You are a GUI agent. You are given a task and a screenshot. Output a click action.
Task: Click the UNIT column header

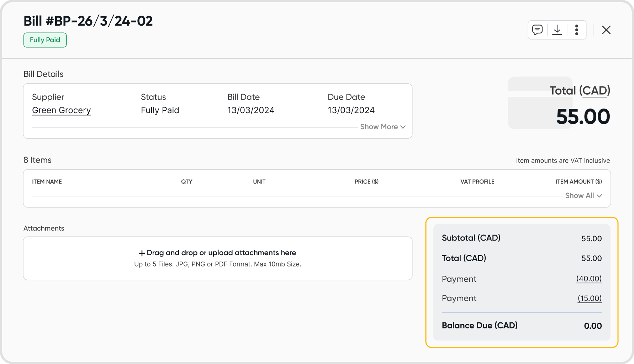pos(259,181)
